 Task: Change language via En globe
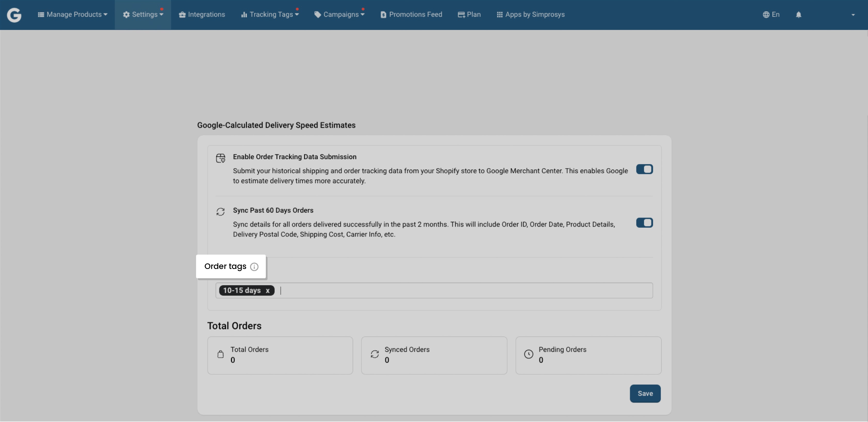[x=771, y=14]
